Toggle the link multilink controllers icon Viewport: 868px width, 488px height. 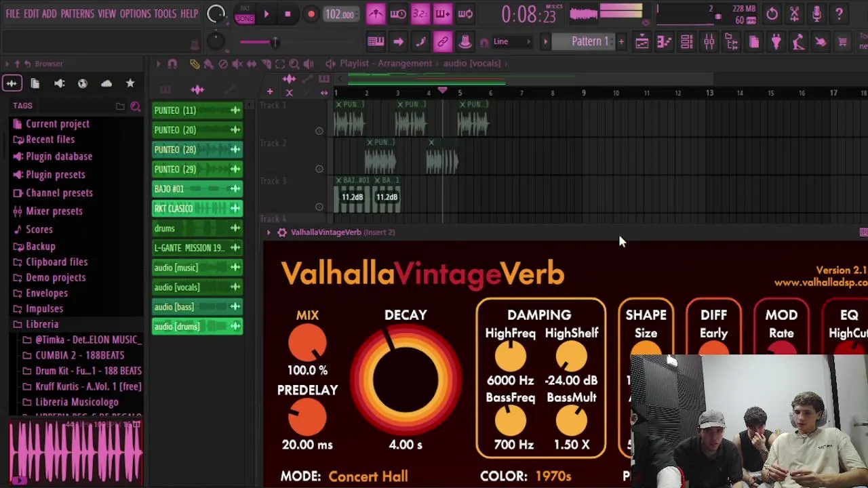point(442,41)
